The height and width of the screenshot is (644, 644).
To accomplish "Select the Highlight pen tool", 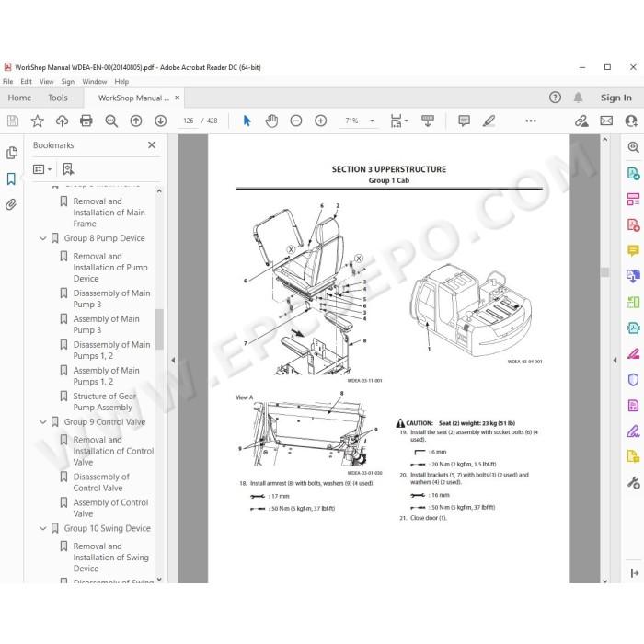I will point(489,121).
